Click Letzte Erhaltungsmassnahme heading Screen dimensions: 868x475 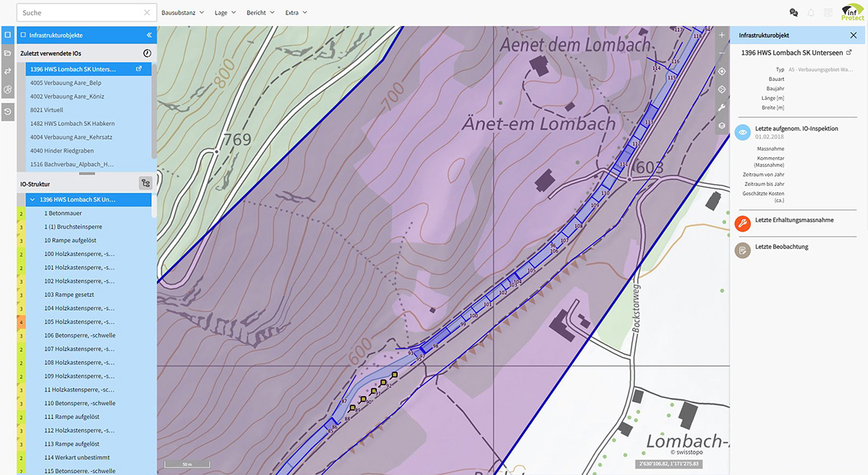click(x=794, y=219)
